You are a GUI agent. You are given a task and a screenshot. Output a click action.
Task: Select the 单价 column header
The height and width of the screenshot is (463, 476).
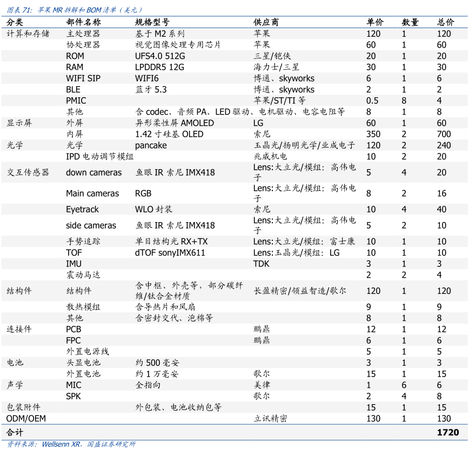tap(374, 22)
